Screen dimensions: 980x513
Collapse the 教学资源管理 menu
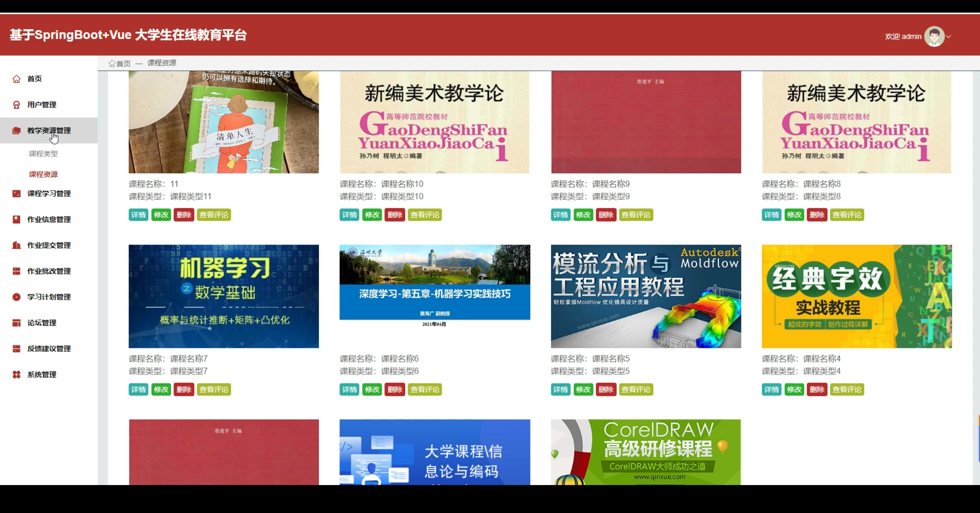(x=49, y=131)
